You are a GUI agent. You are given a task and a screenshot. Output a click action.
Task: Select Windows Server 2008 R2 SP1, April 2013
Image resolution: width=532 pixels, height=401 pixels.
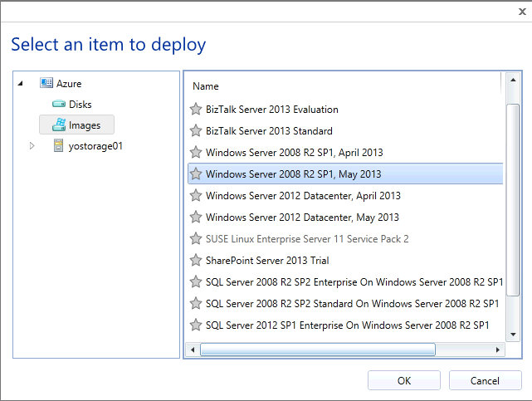pyautogui.click(x=294, y=153)
